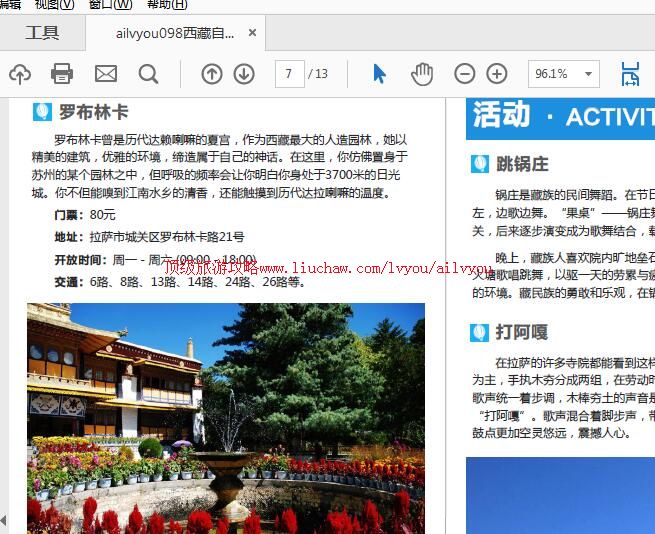Send the file by email envelope icon
655x534 pixels.
click(x=105, y=74)
